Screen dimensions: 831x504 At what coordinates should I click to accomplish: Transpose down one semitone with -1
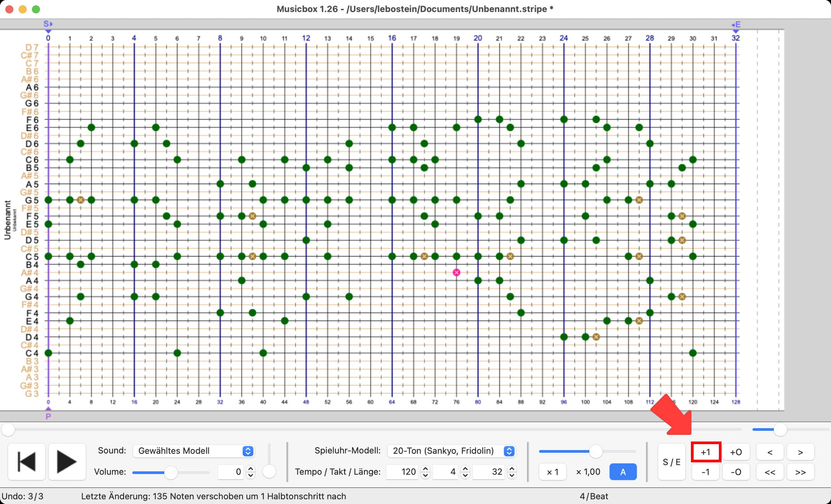[706, 472]
